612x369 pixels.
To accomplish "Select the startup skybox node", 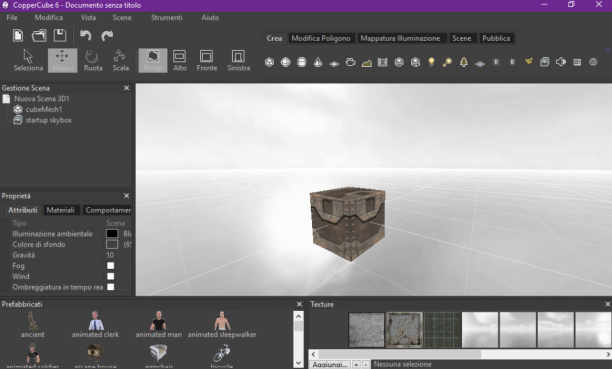I will click(48, 120).
